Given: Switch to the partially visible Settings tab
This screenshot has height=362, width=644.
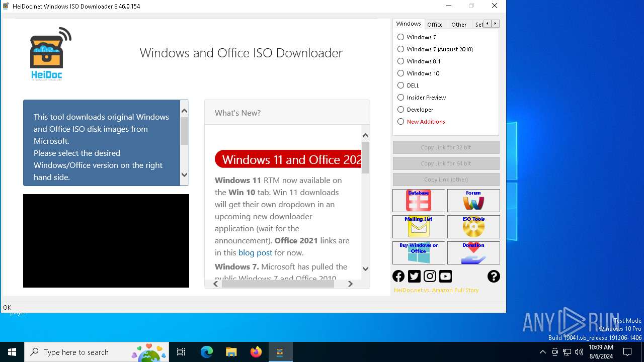Looking at the screenshot, I should coord(478,25).
